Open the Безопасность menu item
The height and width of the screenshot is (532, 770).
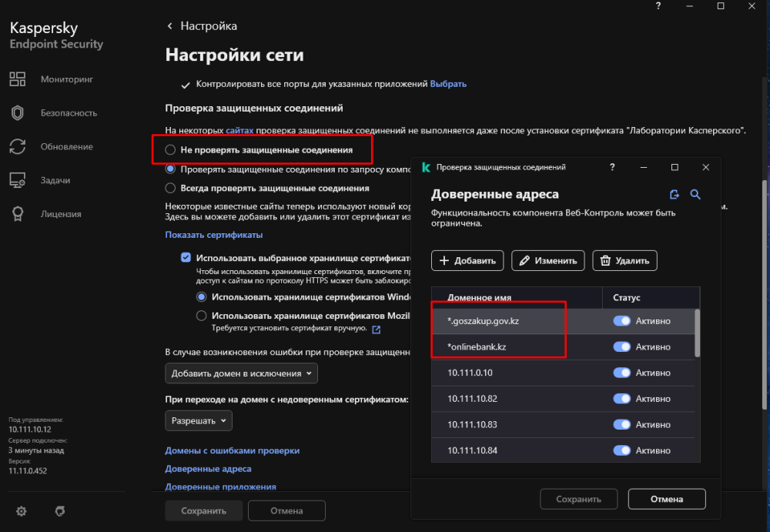point(69,112)
